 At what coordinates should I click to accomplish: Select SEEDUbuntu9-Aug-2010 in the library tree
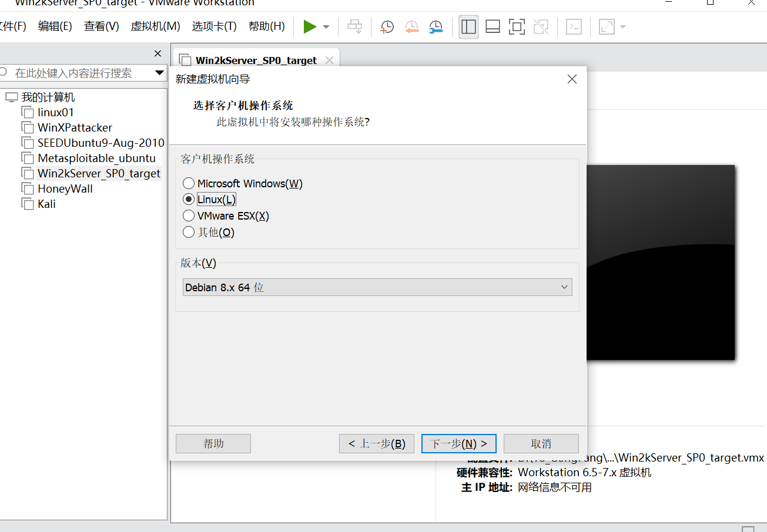101,143
